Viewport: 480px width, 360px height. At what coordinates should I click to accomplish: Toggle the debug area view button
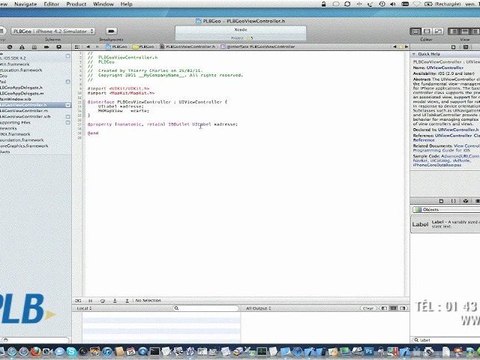[x=464, y=31]
